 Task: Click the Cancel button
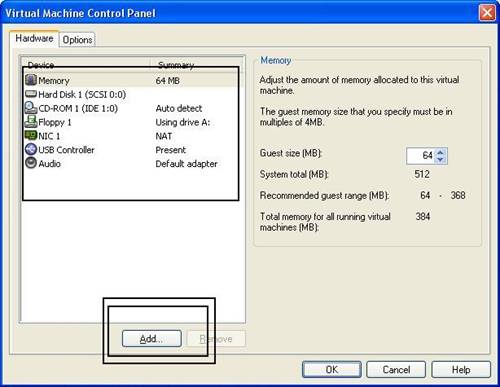click(396, 370)
